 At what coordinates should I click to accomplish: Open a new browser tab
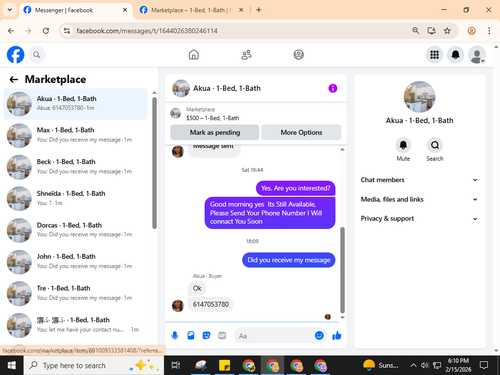pos(259,10)
